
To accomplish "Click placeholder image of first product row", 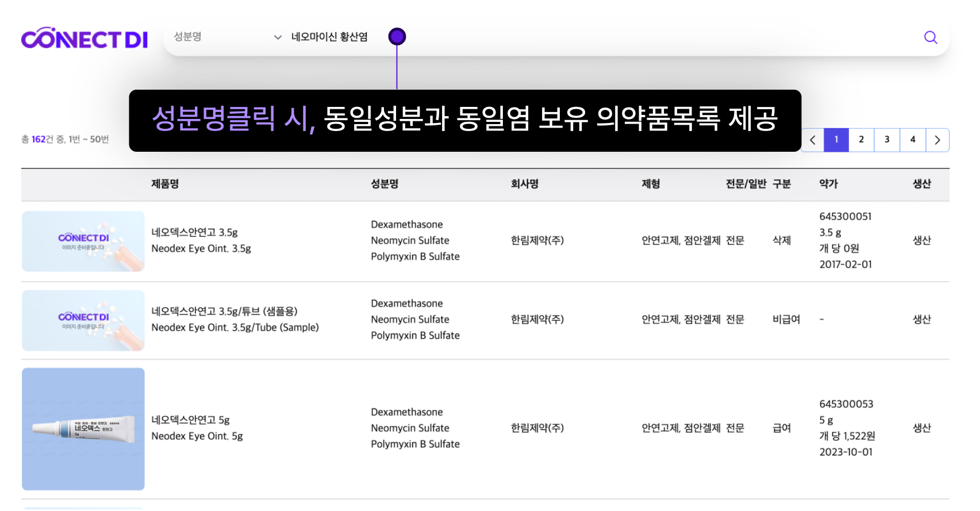I will (x=83, y=241).
